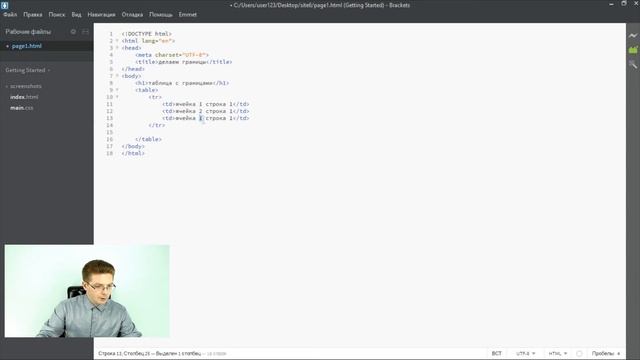
Task: Click the cursor position text in status bar
Action: (149, 353)
